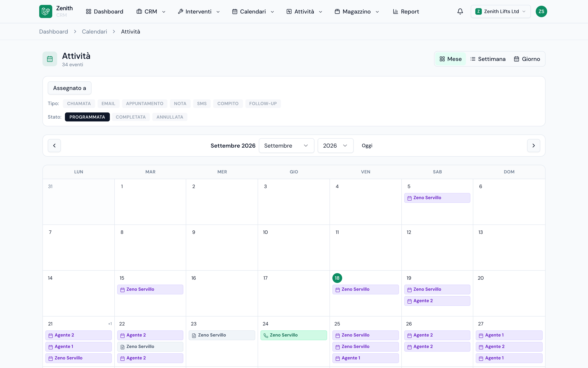Open Zeno Servillo call event on 24
The height and width of the screenshot is (368, 588).
[x=294, y=335]
